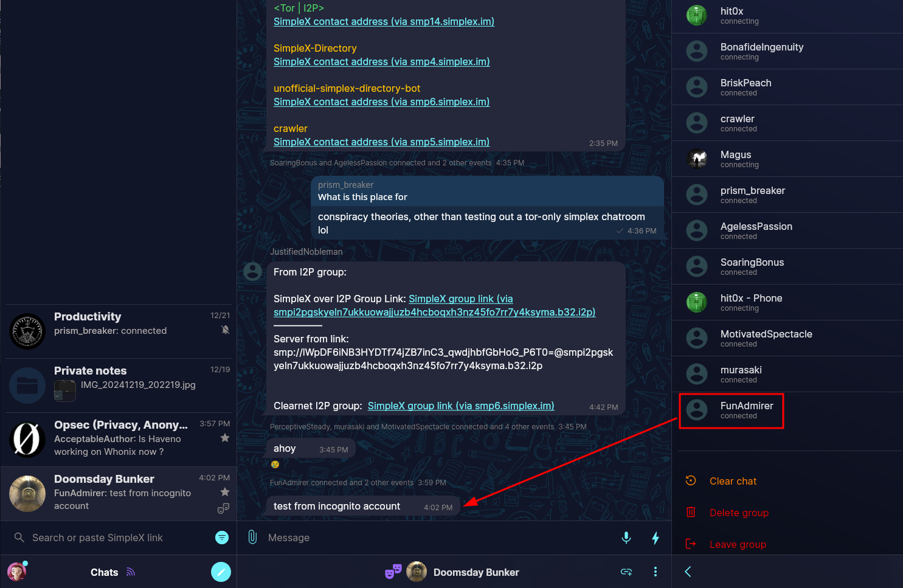Click Leave group option

738,544
